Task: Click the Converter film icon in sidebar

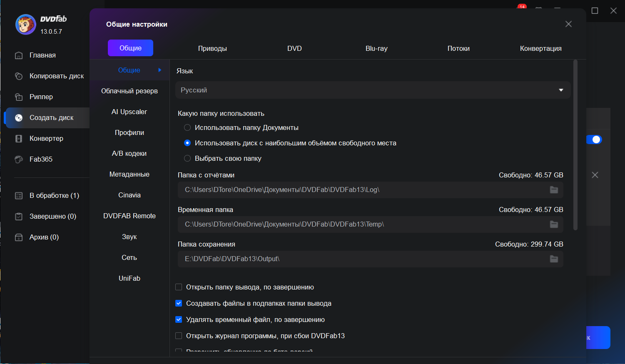Action: [x=19, y=139]
